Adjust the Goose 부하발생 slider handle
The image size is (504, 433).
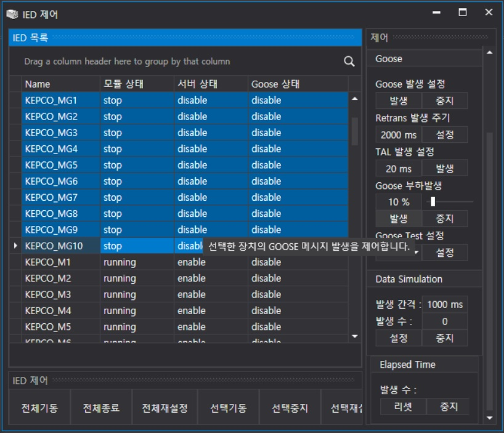pyautogui.click(x=433, y=202)
